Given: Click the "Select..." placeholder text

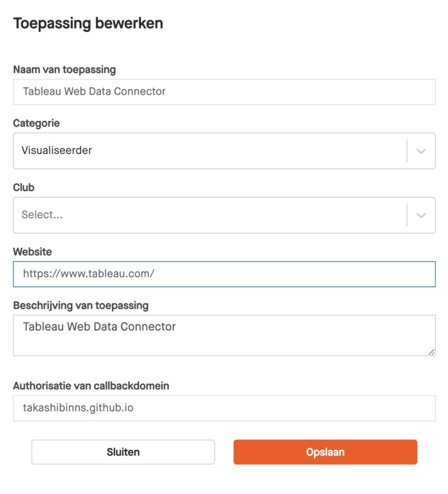Looking at the screenshot, I should (x=42, y=215).
